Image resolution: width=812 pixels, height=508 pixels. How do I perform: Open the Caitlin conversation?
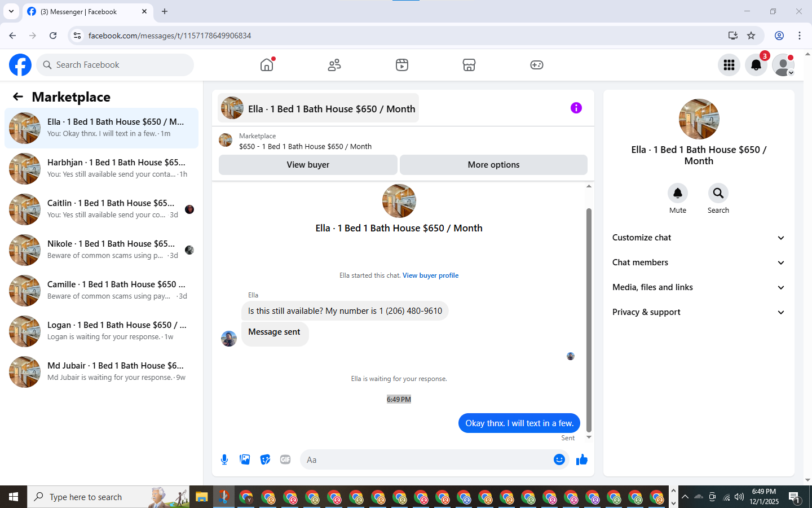coord(101,209)
